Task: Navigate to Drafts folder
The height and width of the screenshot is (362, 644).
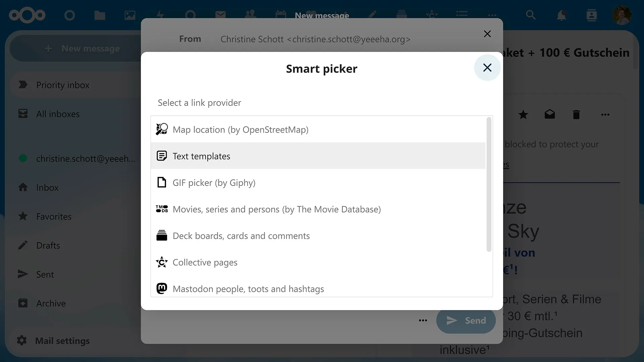Action: pos(48,245)
